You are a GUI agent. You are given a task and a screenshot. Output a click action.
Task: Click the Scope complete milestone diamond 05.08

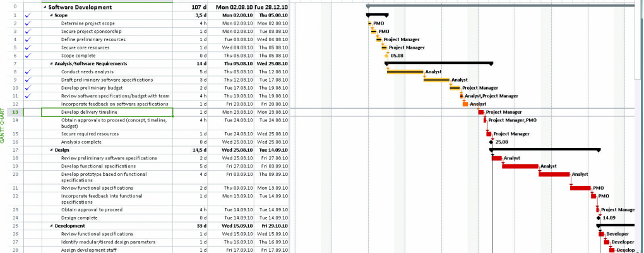(x=386, y=56)
